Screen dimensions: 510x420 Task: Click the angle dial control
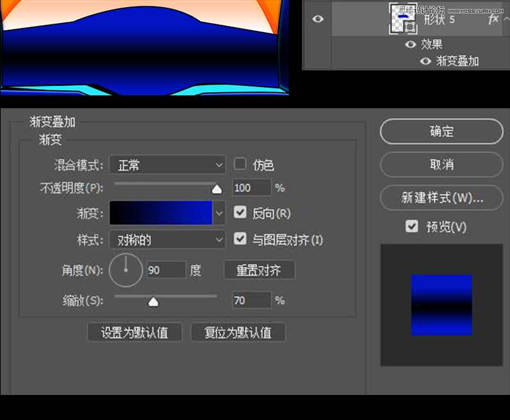[x=126, y=270]
